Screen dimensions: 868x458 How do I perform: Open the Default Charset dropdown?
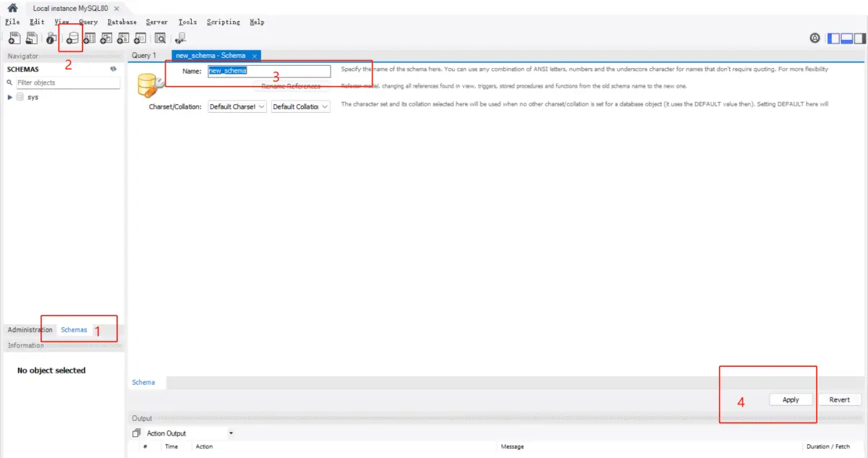pos(237,106)
